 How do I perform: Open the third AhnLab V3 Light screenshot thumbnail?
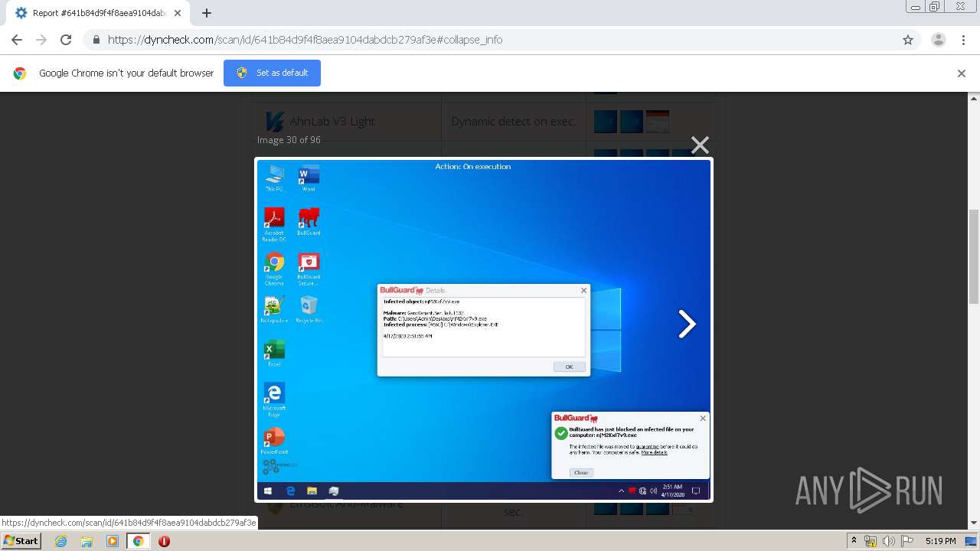pos(658,122)
